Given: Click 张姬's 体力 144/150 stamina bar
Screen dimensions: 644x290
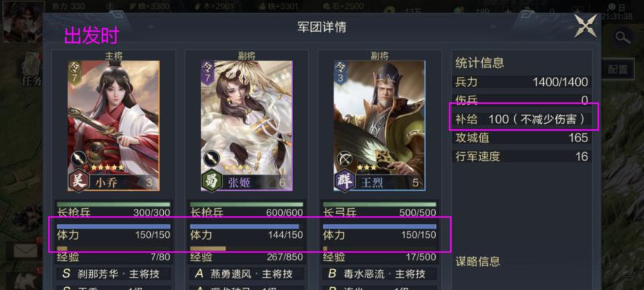Looking at the screenshot, I should [x=247, y=232].
